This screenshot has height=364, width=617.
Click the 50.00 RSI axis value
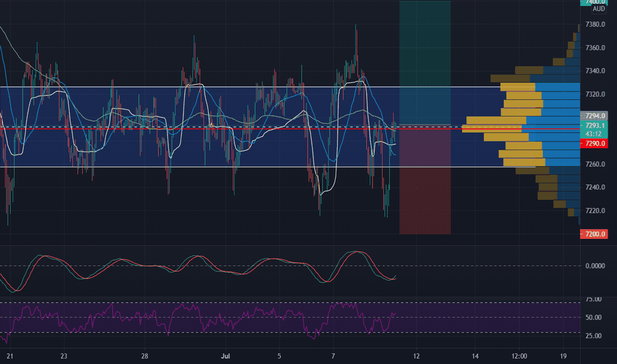click(x=593, y=317)
